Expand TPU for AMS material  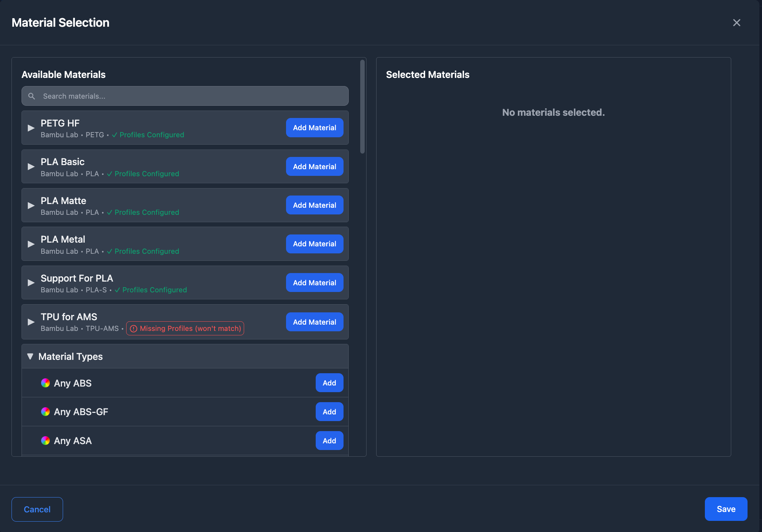click(x=31, y=322)
